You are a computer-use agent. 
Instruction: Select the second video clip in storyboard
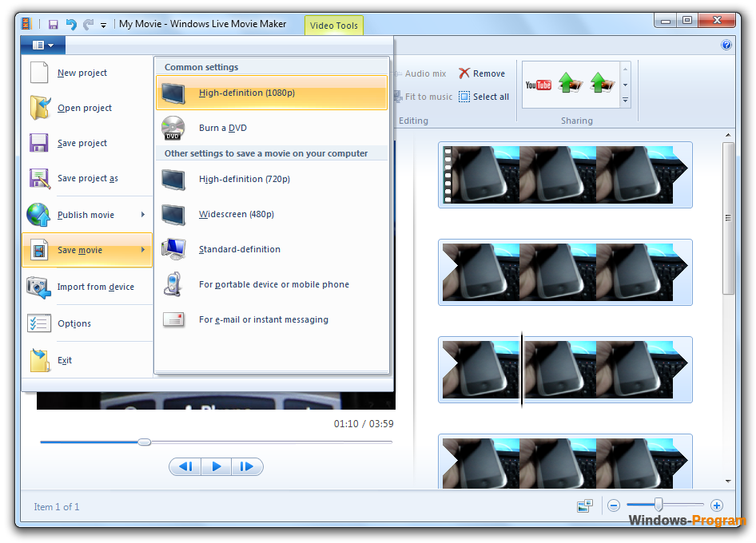point(565,272)
